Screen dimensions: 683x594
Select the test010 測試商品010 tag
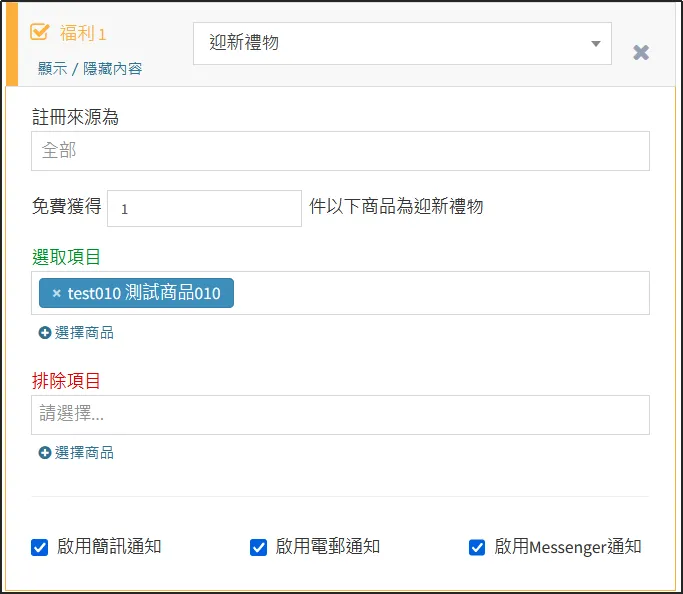click(145, 293)
